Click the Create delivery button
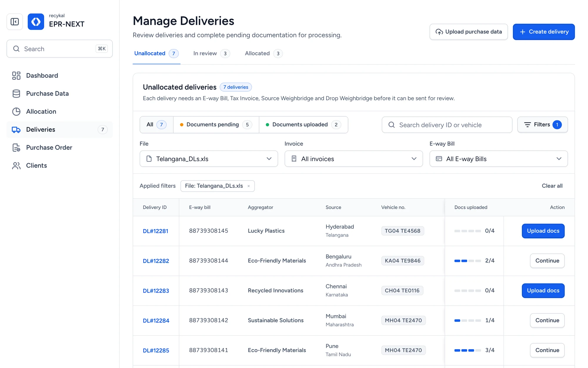 pyautogui.click(x=544, y=32)
